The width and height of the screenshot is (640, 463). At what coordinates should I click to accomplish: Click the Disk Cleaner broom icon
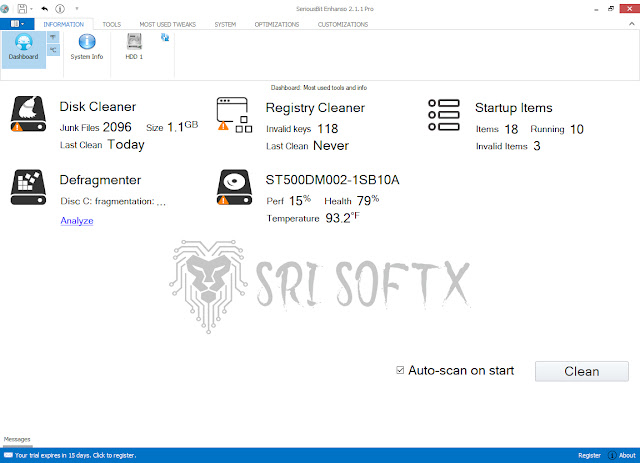coord(28,114)
